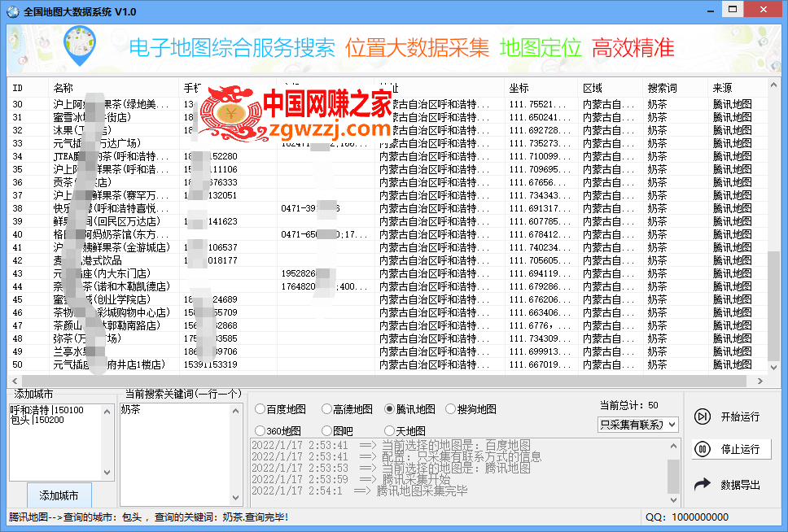Click the 坐标 column header
Image resolution: width=788 pixels, height=532 pixels.
click(541, 88)
